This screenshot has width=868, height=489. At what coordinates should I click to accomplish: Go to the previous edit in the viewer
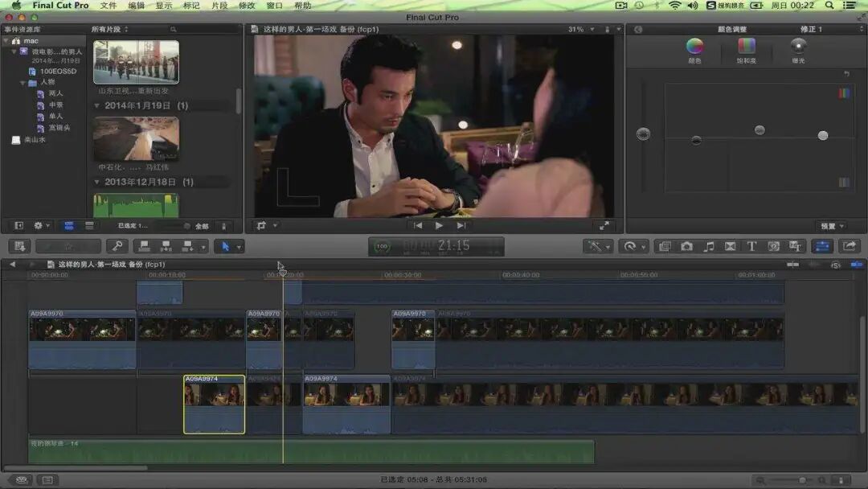point(418,225)
